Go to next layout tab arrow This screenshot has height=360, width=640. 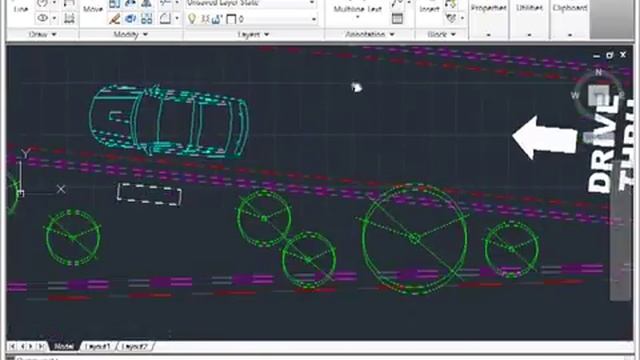coord(31,347)
